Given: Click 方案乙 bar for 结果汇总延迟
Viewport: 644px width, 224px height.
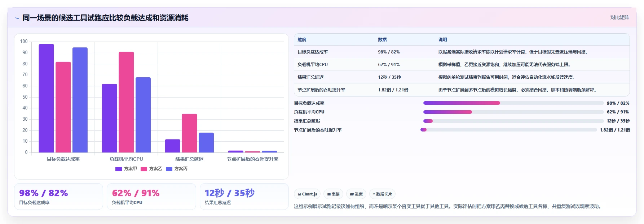Looking at the screenshot, I should 189,133.
